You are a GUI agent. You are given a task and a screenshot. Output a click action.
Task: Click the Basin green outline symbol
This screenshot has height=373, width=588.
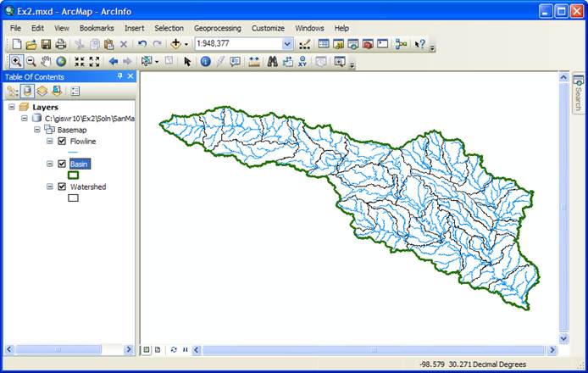coord(73,175)
